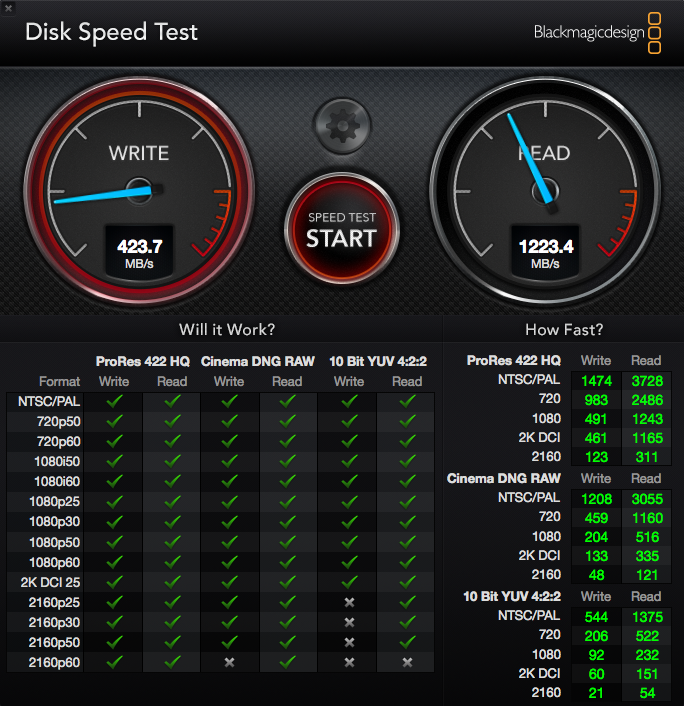The image size is (684, 706).
Task: Click the 2160p50 10 Bit YUV Write fail mark
Action: click(349, 642)
